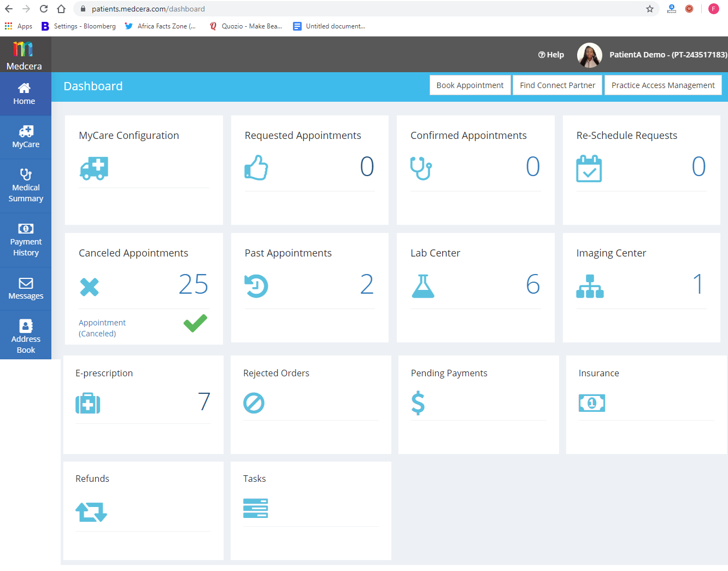Click the Tasks list icon
728x571 pixels.
(255, 508)
